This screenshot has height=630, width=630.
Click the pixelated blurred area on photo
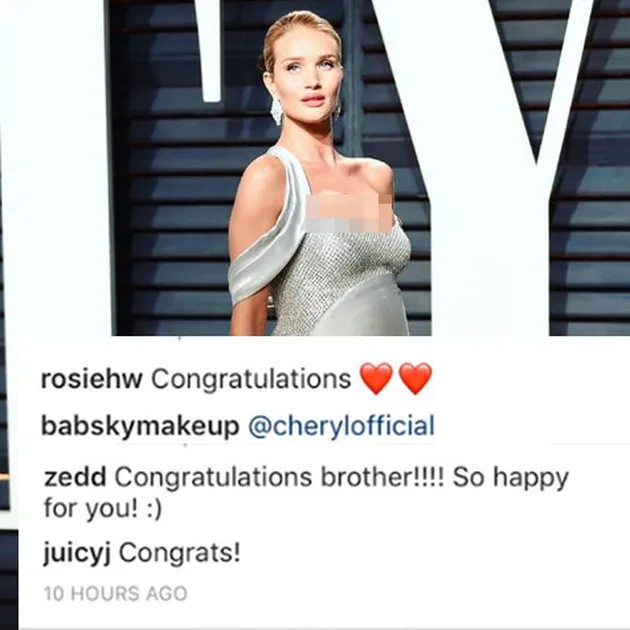tap(350, 212)
